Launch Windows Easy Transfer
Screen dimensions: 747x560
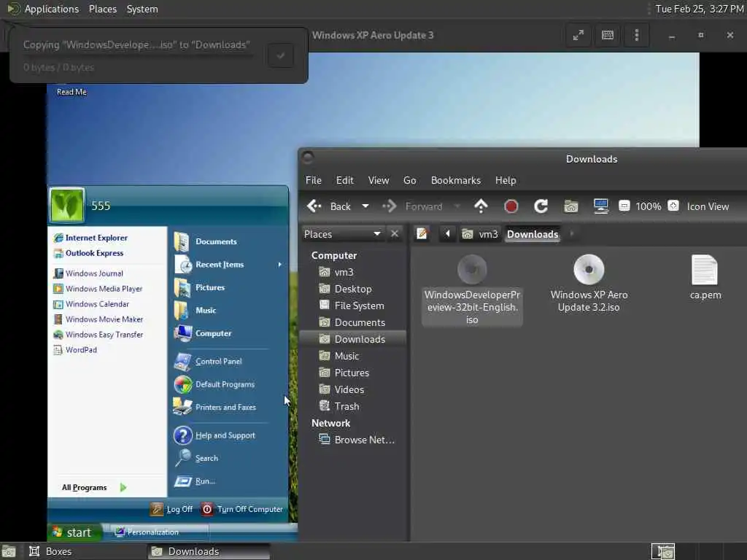tap(98, 334)
